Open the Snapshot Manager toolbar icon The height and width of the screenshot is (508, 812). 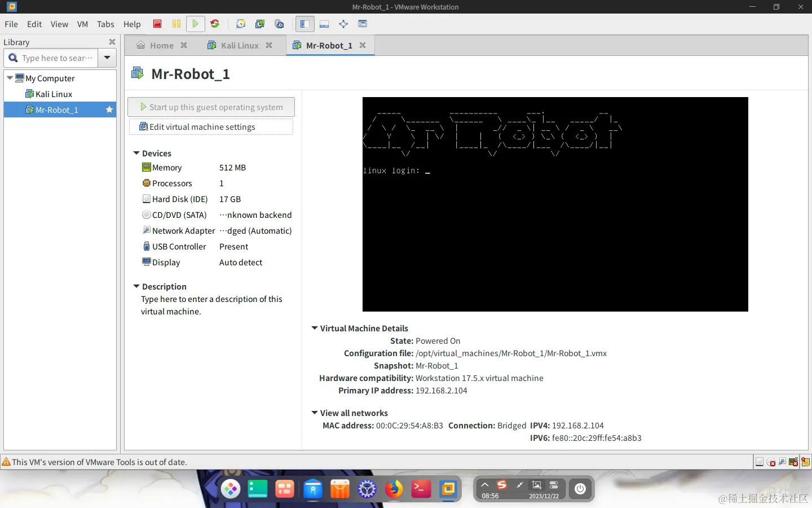[x=279, y=24]
